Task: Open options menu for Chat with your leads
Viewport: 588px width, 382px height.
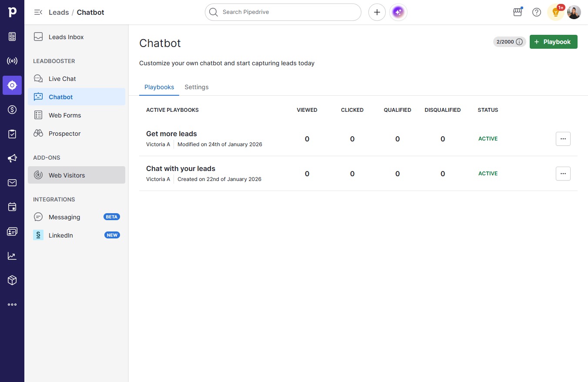Action: pyautogui.click(x=563, y=174)
